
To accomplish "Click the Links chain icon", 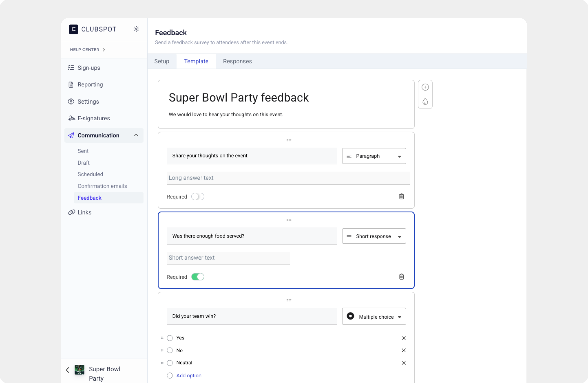I will tap(72, 212).
